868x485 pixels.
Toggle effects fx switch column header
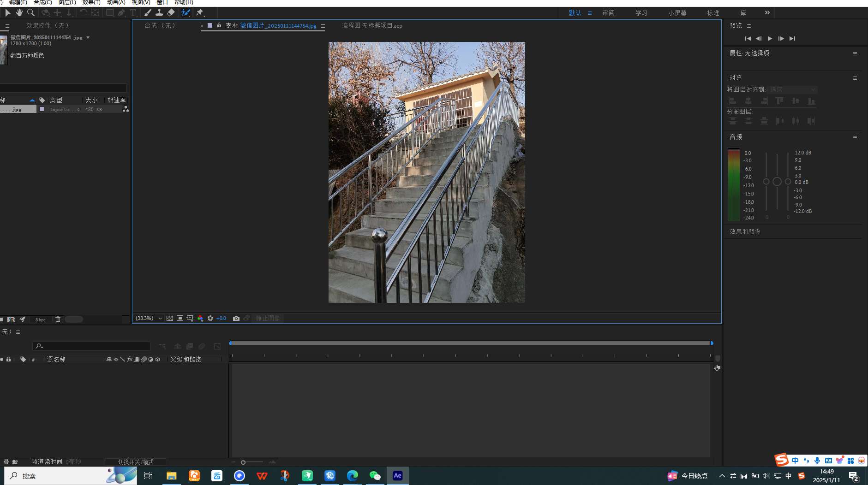[130, 359]
